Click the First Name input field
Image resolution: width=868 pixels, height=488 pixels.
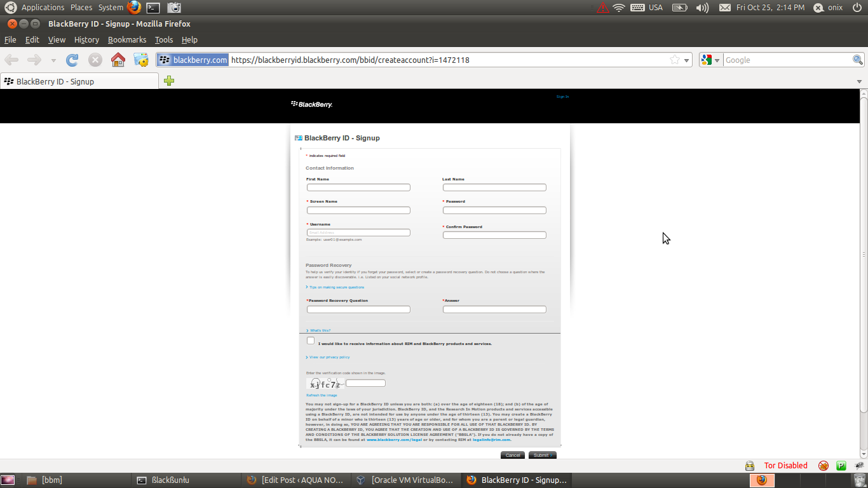tap(358, 187)
